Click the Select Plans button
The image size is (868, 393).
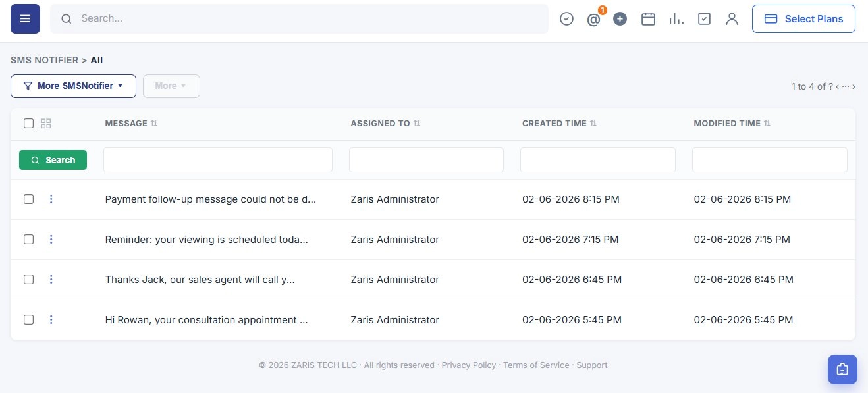[x=803, y=19]
